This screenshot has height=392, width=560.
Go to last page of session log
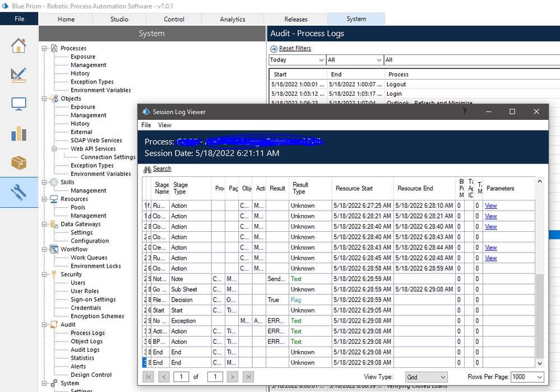(248, 377)
